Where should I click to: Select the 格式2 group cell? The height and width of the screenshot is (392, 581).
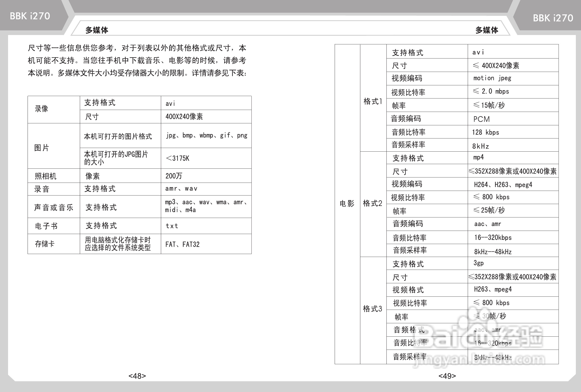click(373, 203)
